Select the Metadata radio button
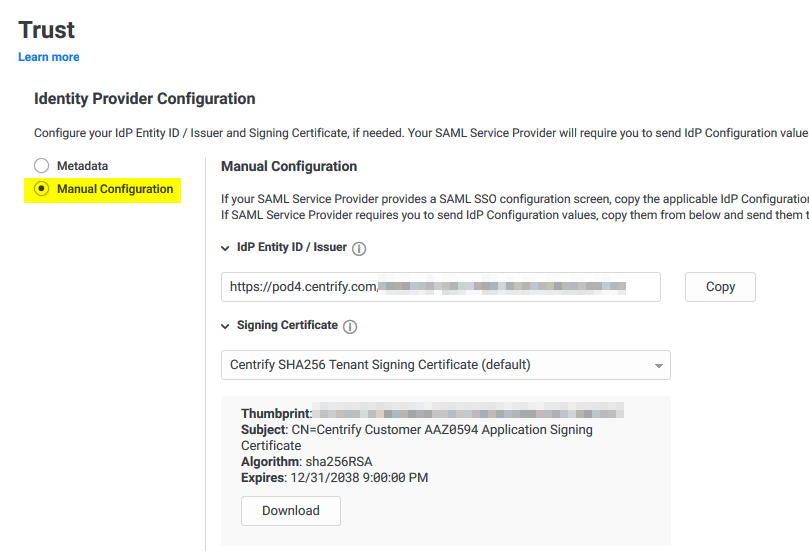 pyautogui.click(x=41, y=166)
